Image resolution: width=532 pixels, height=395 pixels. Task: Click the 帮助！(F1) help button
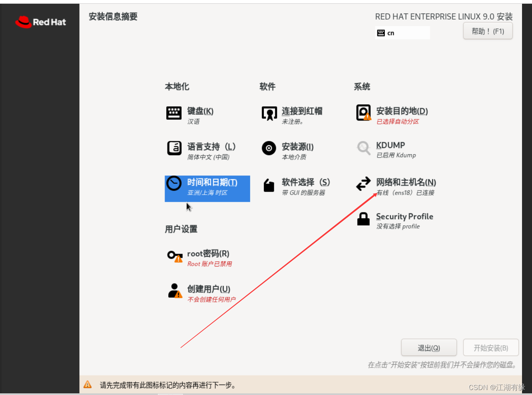(x=488, y=31)
